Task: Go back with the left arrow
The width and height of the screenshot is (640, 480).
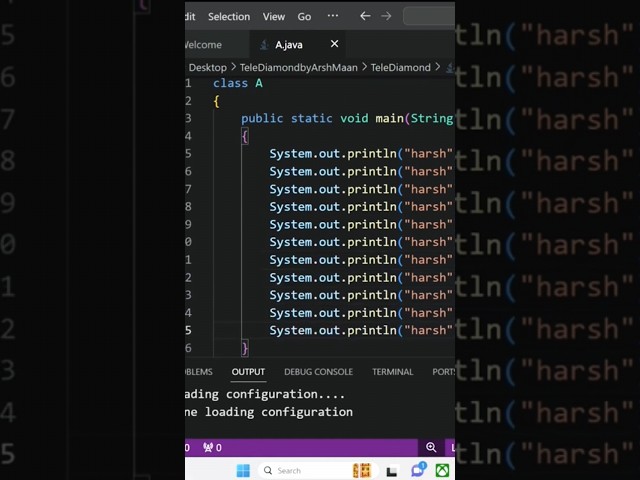Action: [x=365, y=16]
